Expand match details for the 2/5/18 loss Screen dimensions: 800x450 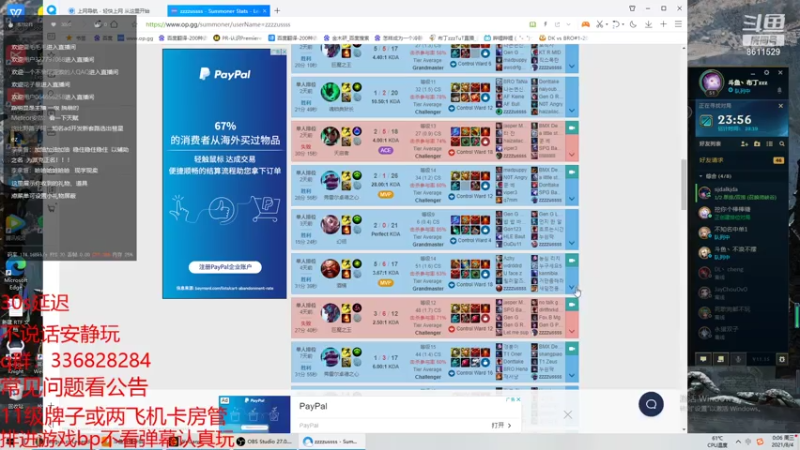click(x=571, y=155)
